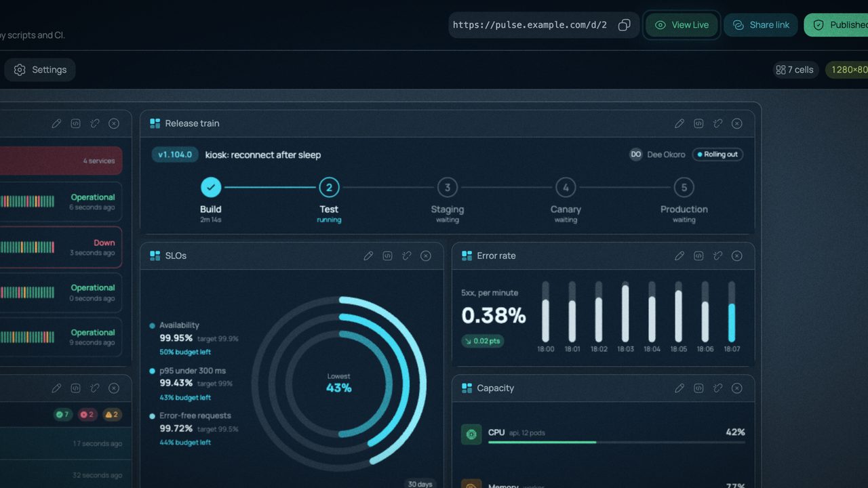Edit the cell listing Operational services
The image size is (868, 488).
pos(56,123)
